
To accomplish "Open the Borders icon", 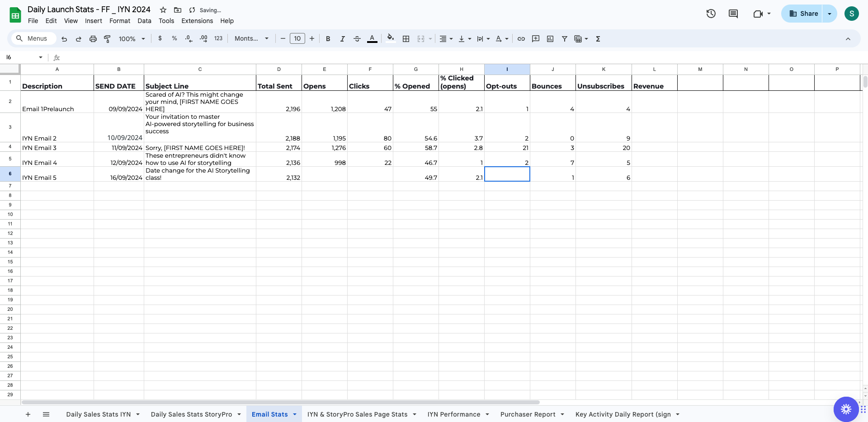I will (406, 39).
